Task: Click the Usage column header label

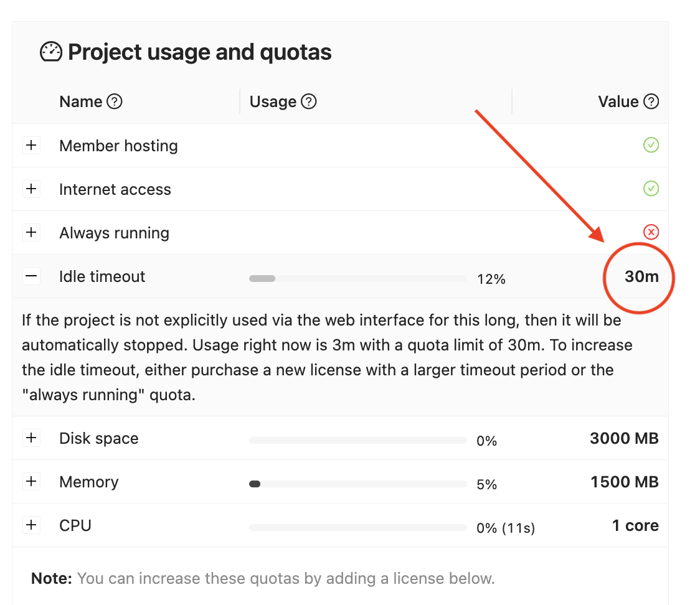Action: pyautogui.click(x=273, y=101)
